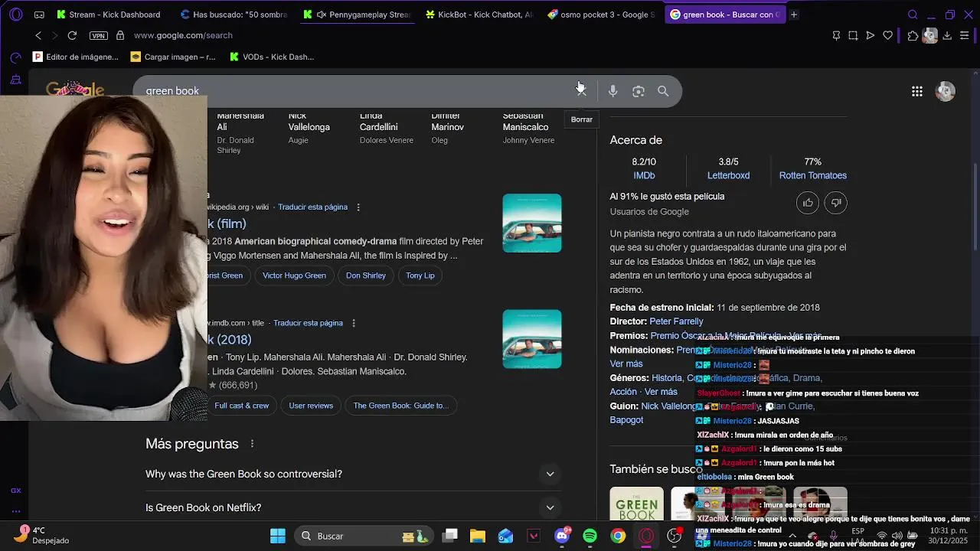
Task: Click 'The Green Book: Guide to...' chip
Action: coord(401,406)
